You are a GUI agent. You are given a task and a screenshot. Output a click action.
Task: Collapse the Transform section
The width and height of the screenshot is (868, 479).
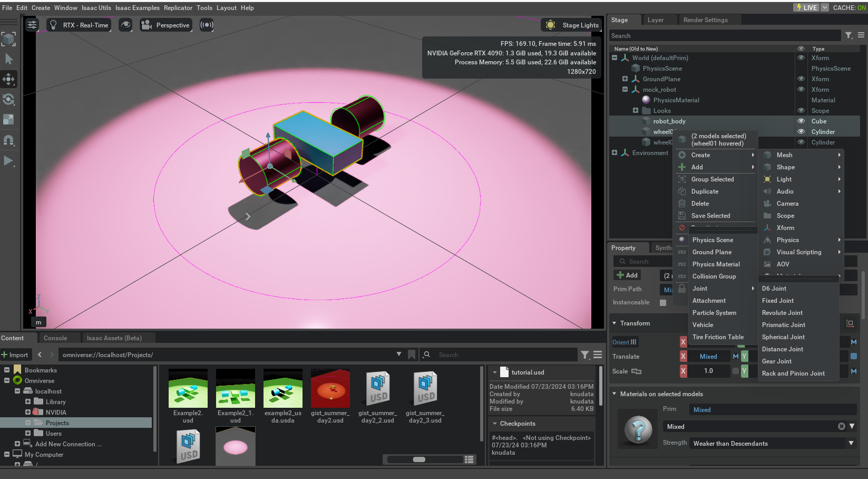coord(615,323)
